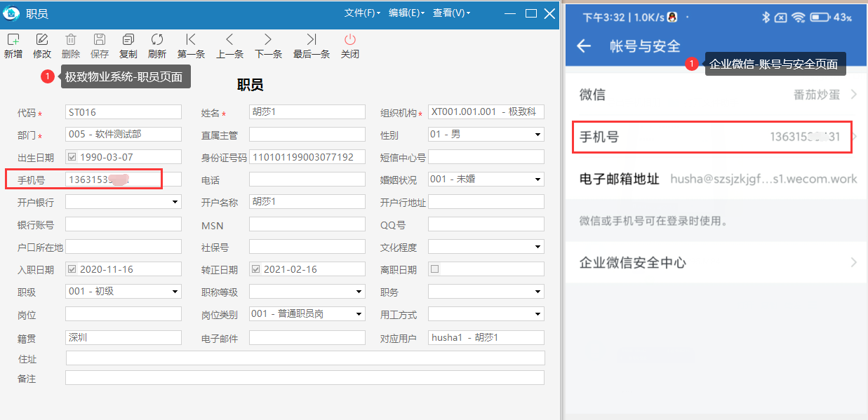The width and height of the screenshot is (868, 420).
Task: Click the 组织机构 input field
Action: [x=486, y=111]
